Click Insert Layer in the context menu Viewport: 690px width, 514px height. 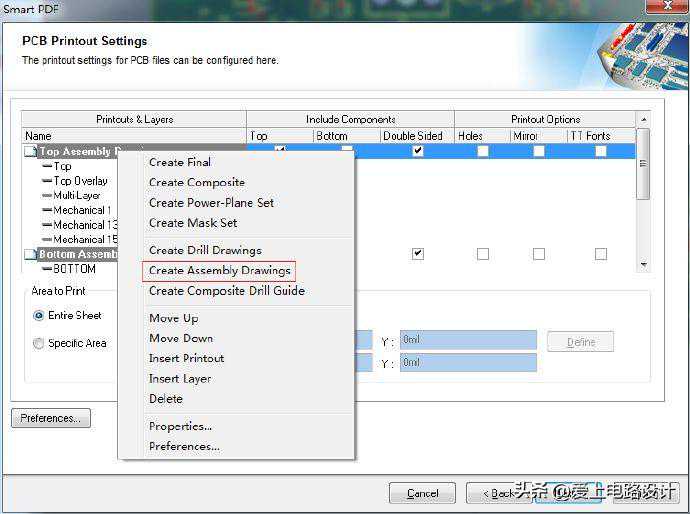tap(180, 379)
